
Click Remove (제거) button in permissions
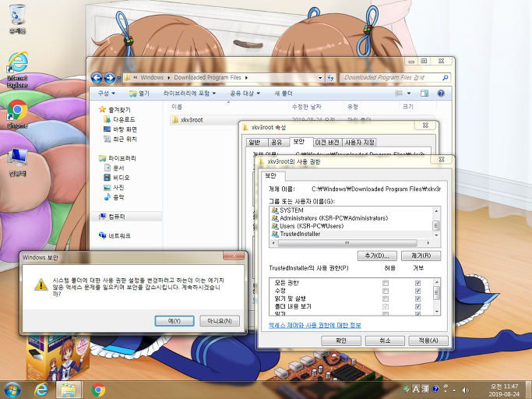(x=421, y=256)
